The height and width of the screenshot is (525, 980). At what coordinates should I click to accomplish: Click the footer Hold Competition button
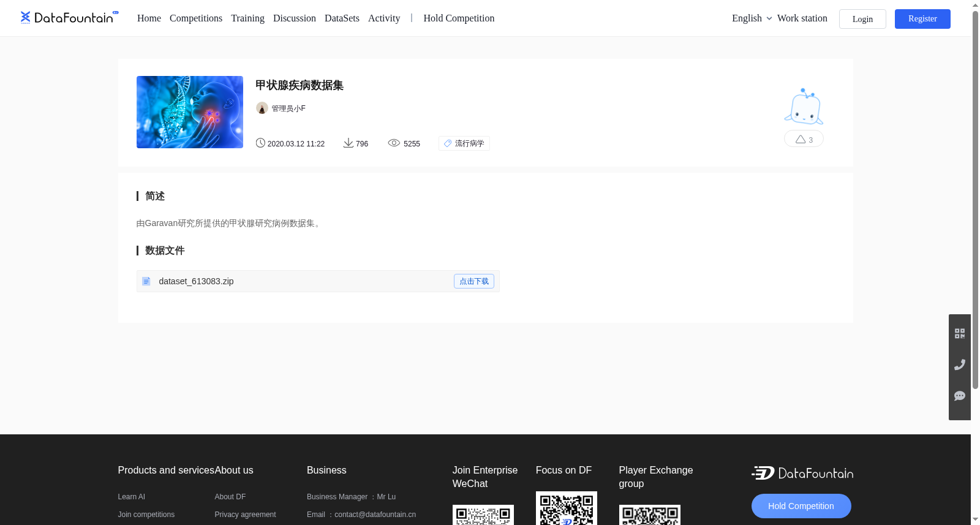point(801,506)
